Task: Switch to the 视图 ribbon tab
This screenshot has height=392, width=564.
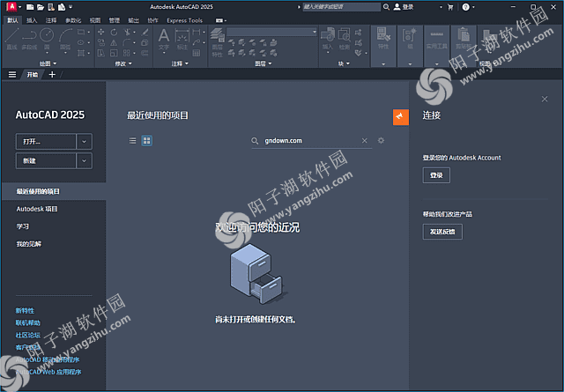Action: 95,20
